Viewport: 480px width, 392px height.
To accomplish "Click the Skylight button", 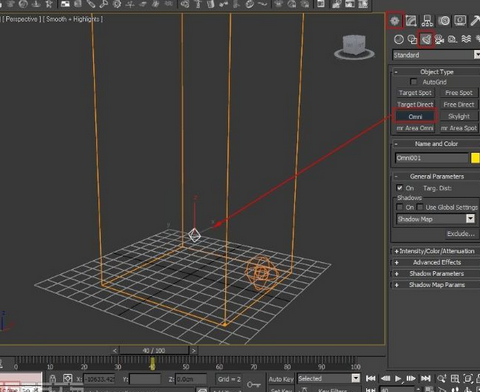I will [x=459, y=116].
